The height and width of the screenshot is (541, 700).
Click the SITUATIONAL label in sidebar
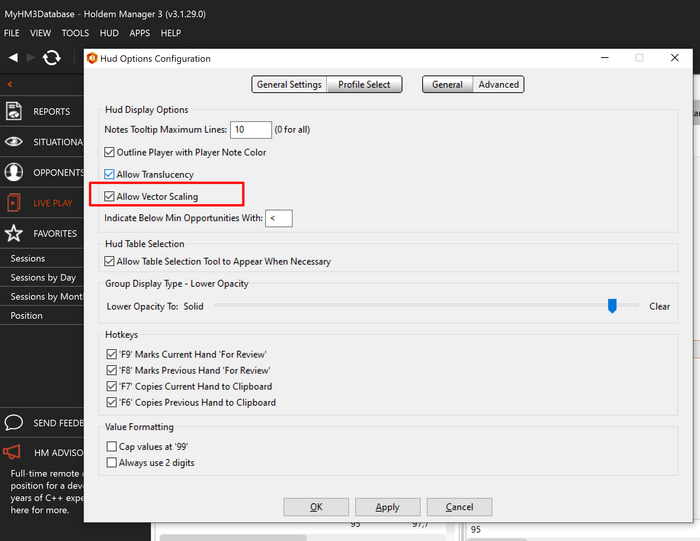(x=58, y=142)
